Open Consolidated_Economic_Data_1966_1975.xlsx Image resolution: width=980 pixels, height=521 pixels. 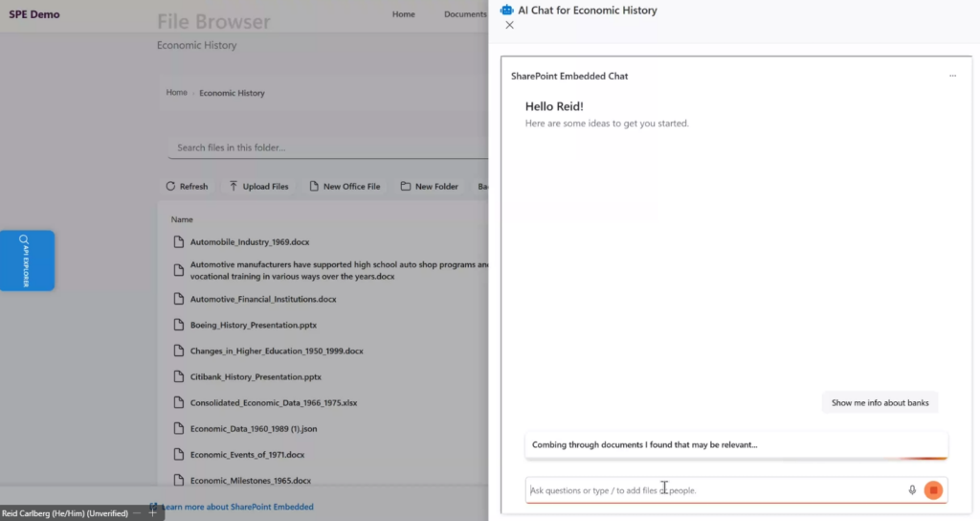[x=274, y=403]
